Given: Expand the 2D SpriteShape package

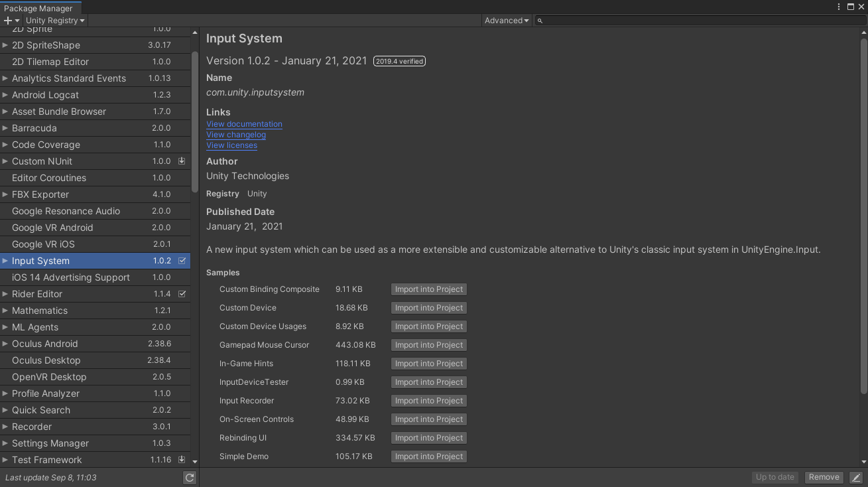Looking at the screenshot, I should tap(5, 45).
